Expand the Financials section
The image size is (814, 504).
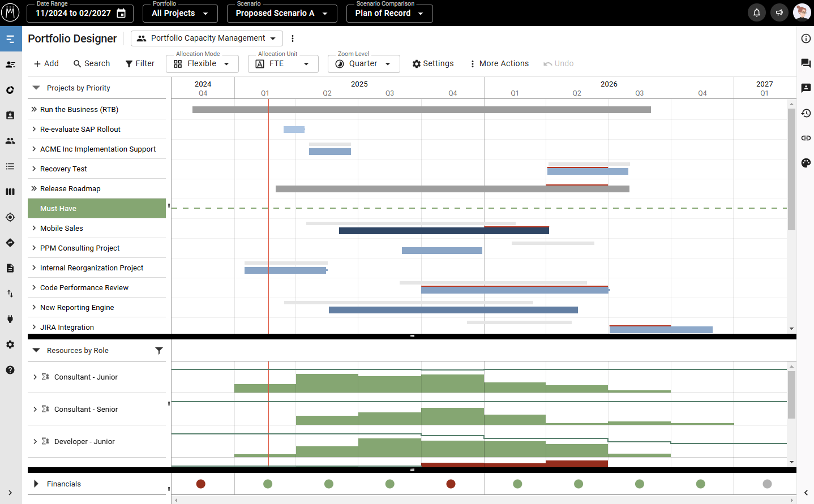click(36, 484)
